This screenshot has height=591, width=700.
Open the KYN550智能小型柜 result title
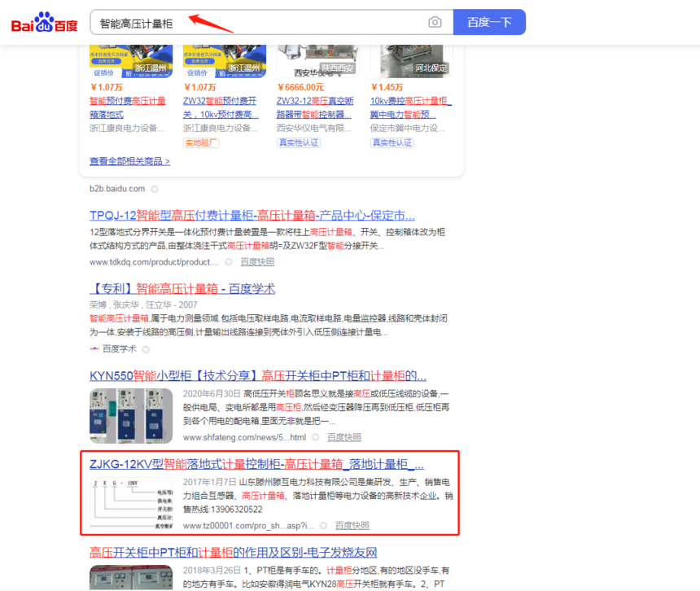258,376
